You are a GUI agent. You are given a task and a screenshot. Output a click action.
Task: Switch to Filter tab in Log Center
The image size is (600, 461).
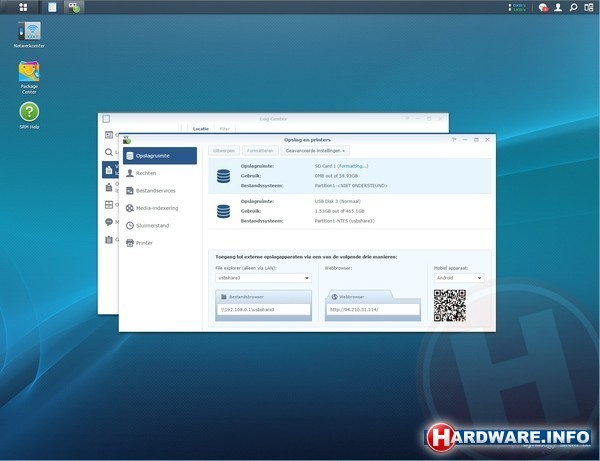(225, 129)
